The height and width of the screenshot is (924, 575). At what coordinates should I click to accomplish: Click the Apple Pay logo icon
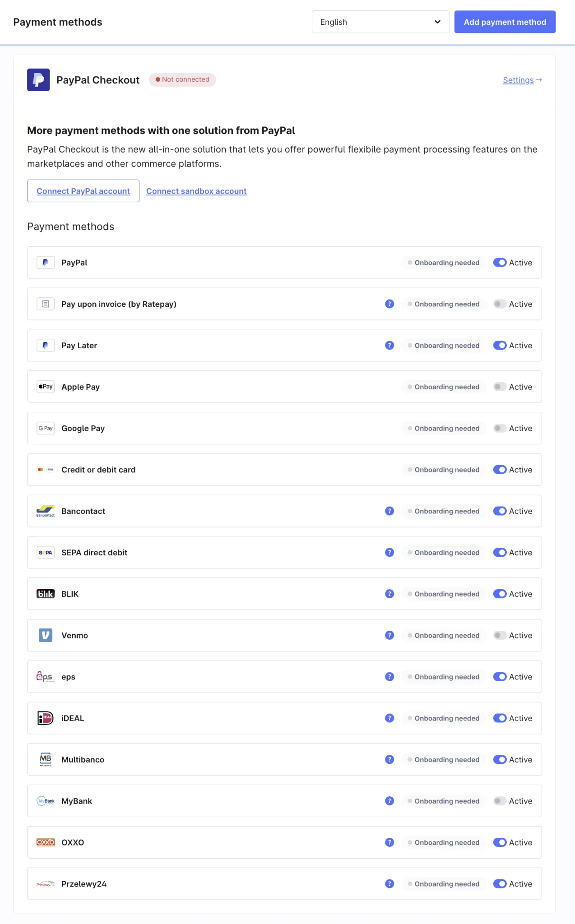pos(46,387)
